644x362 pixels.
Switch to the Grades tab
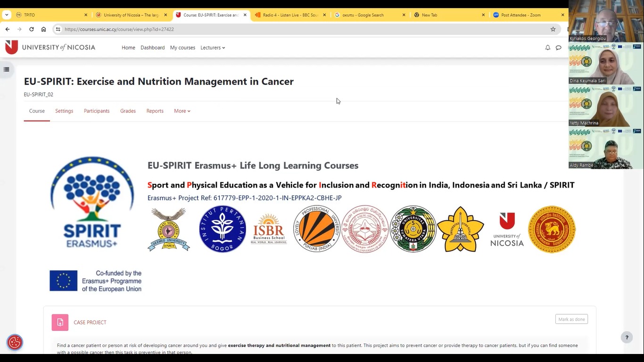click(x=128, y=111)
